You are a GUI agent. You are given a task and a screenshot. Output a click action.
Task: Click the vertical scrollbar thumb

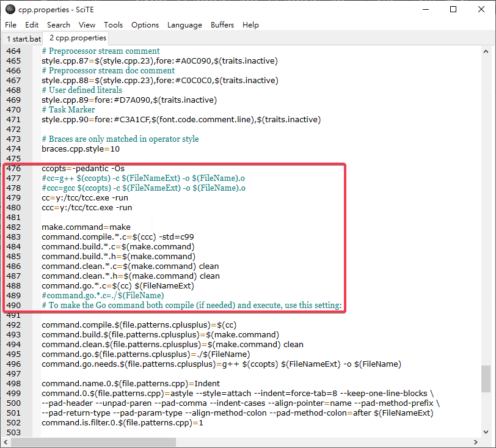pyautogui.click(x=486, y=379)
